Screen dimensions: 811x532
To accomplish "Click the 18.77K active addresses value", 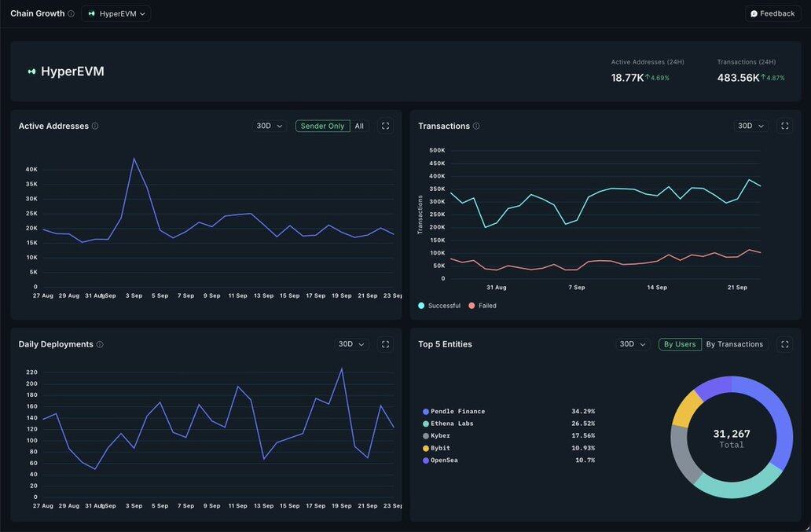I will pos(627,78).
